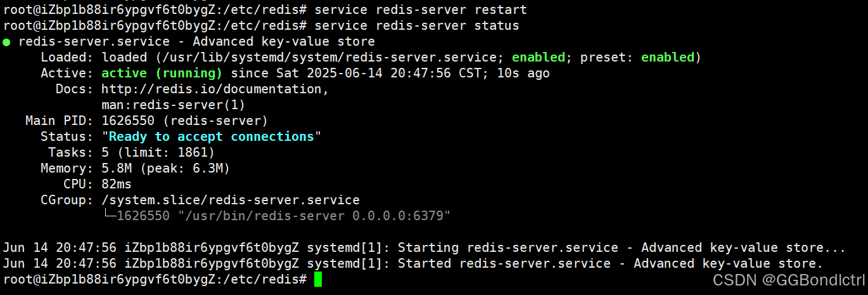The image size is (868, 295).
Task: Click the 'Started redis-server.service' log line
Action: tap(413, 263)
